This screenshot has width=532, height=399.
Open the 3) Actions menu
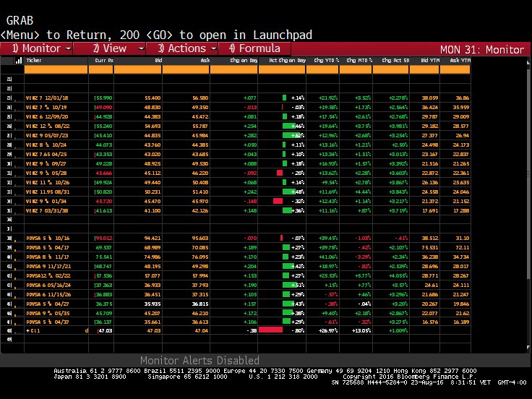pyautogui.click(x=181, y=48)
